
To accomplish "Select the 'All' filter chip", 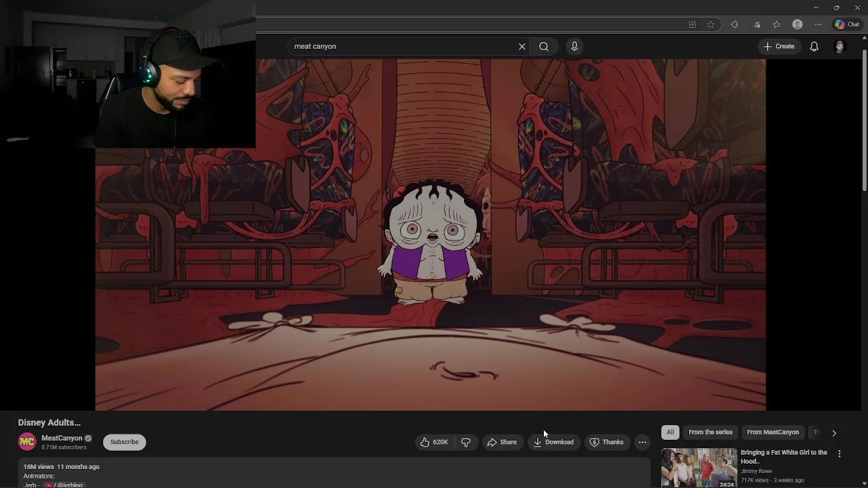I will pos(670,432).
